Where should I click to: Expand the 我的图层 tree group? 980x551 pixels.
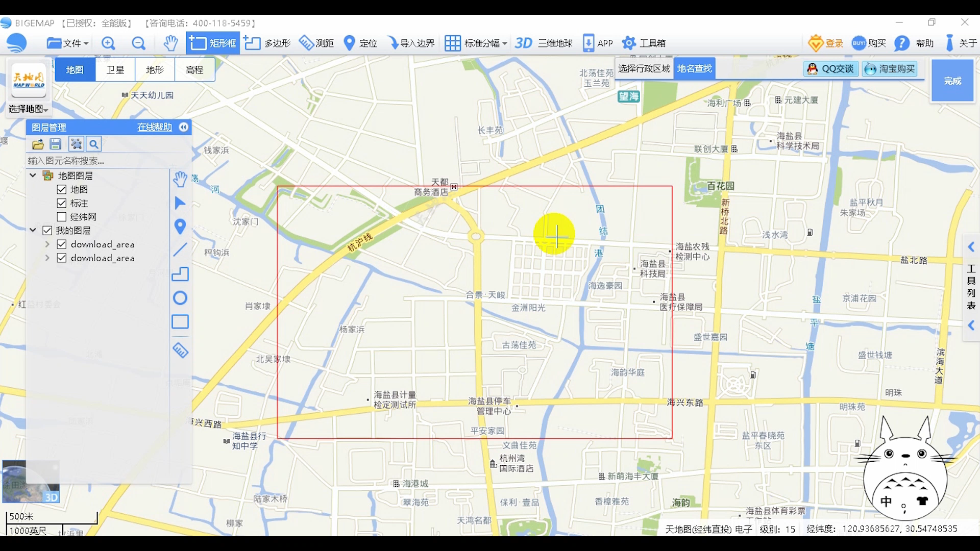coord(32,230)
